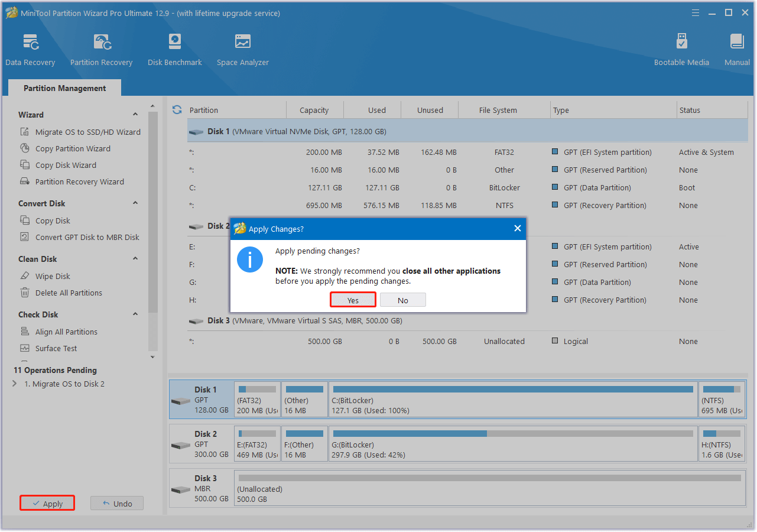
Task: Click the "GPT (Reserved Partition)" cell in the 16.00 MB row
Action: [606, 170]
